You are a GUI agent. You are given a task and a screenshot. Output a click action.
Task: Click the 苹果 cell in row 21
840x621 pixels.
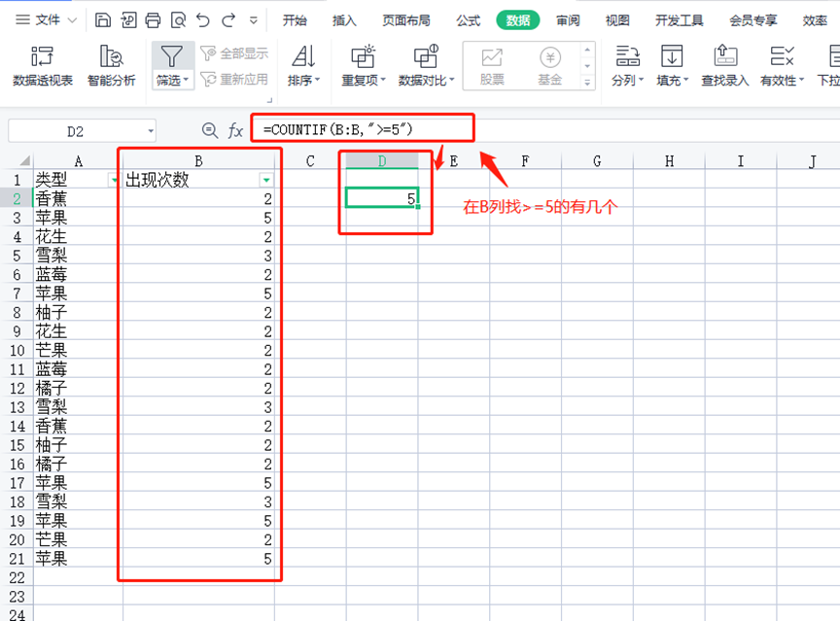coord(78,559)
